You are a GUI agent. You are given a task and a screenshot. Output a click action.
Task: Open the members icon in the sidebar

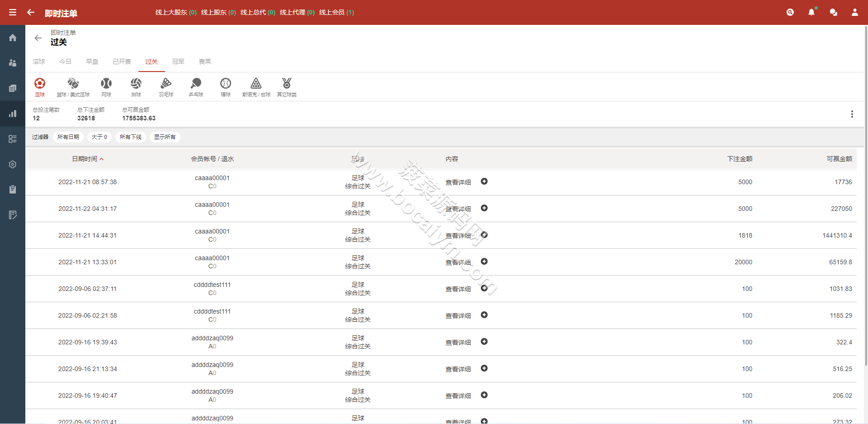click(13, 63)
